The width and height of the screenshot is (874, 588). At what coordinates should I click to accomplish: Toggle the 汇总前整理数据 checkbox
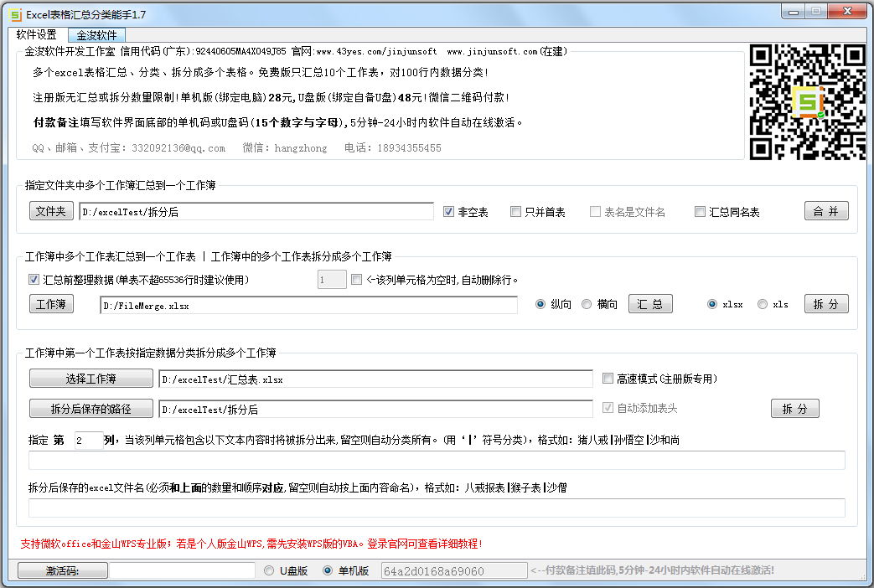(34, 279)
